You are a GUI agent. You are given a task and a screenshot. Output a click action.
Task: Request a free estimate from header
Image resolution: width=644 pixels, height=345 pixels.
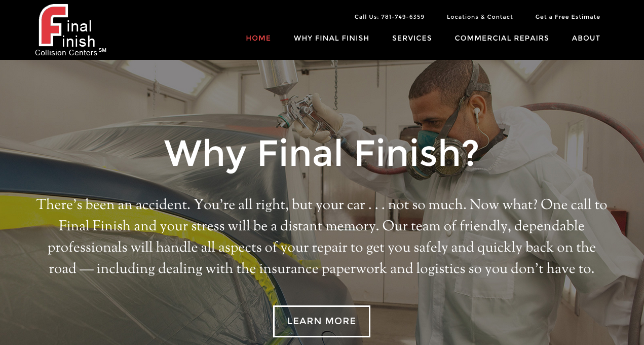tap(567, 17)
